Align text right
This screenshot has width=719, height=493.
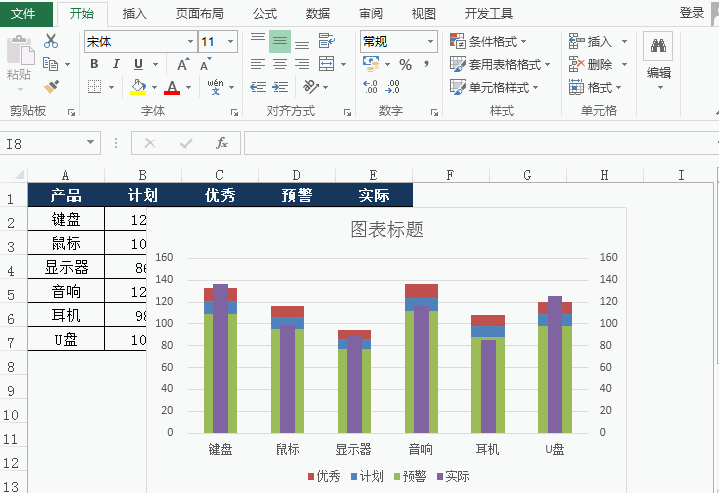[302, 64]
